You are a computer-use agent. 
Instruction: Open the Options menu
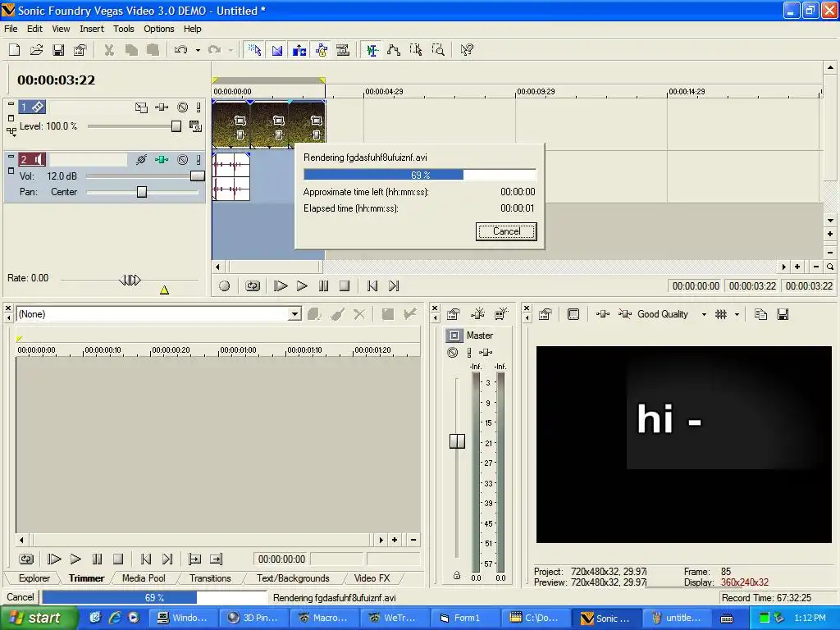coord(158,29)
